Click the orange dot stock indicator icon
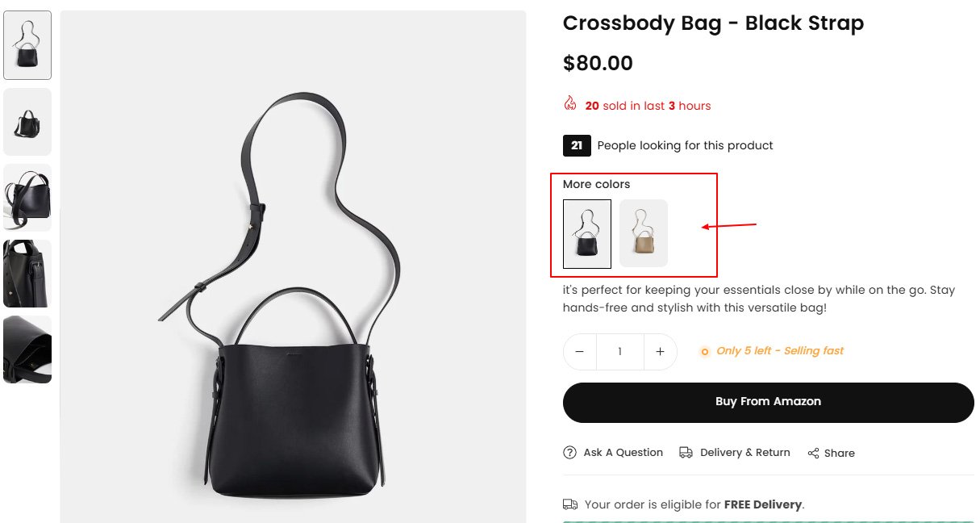 pos(704,351)
